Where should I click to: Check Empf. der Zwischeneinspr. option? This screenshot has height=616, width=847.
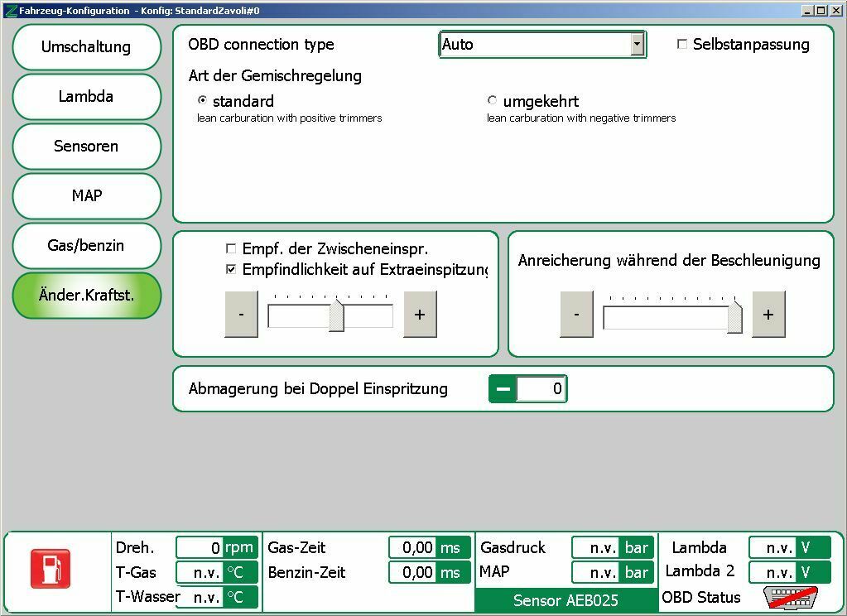click(x=231, y=248)
